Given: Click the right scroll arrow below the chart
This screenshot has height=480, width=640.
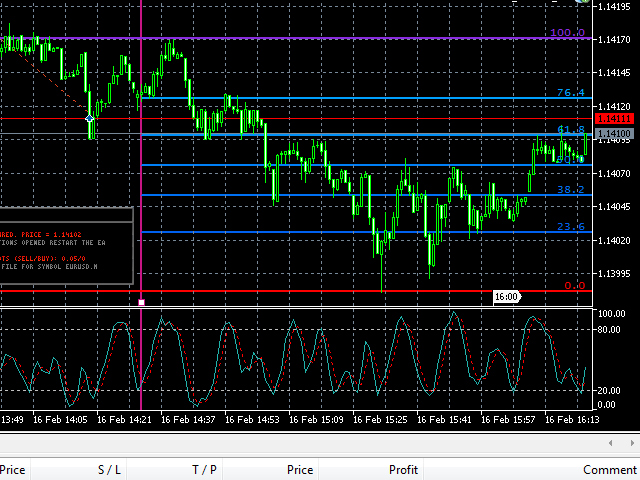Looking at the screenshot, I should pos(632,443).
